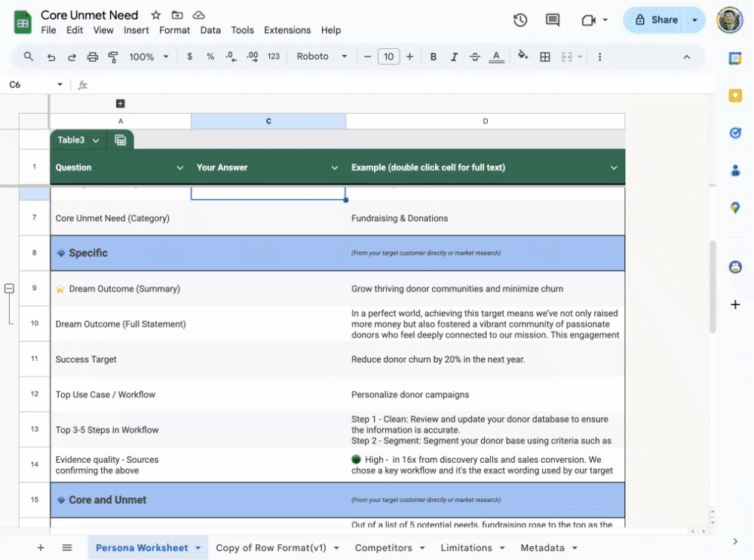Click the print icon in toolbar

click(93, 57)
